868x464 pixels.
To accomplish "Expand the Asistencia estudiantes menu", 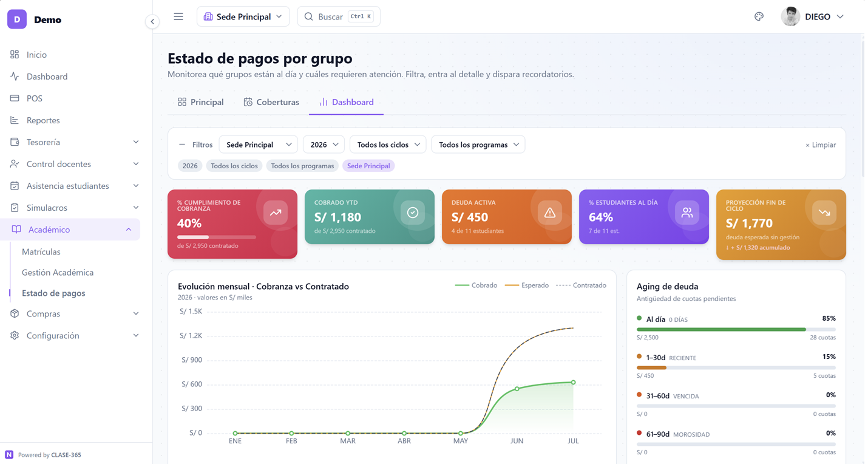I will point(136,186).
